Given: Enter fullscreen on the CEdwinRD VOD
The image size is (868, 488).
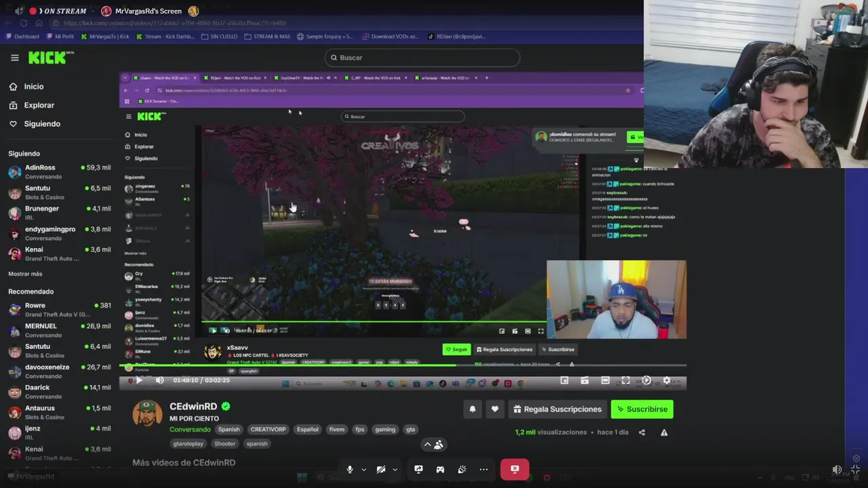Looking at the screenshot, I should click(625, 381).
